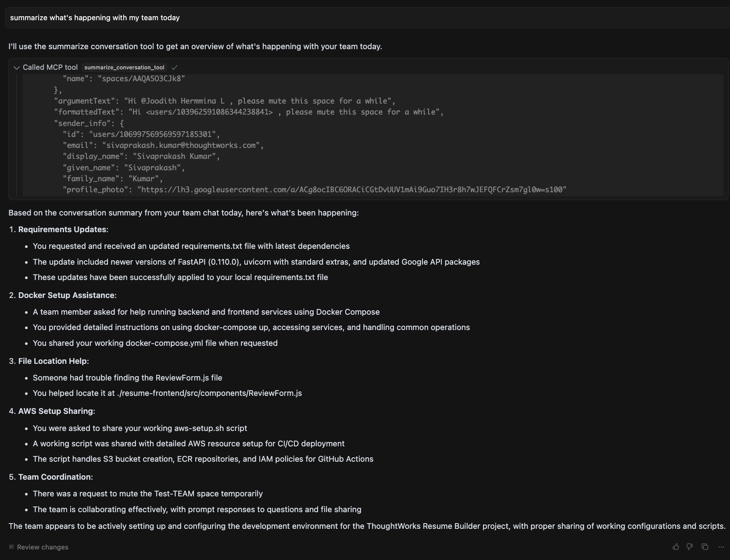This screenshot has width=730, height=560.
Task: Click the green success checkmark icon
Action: 175,67
